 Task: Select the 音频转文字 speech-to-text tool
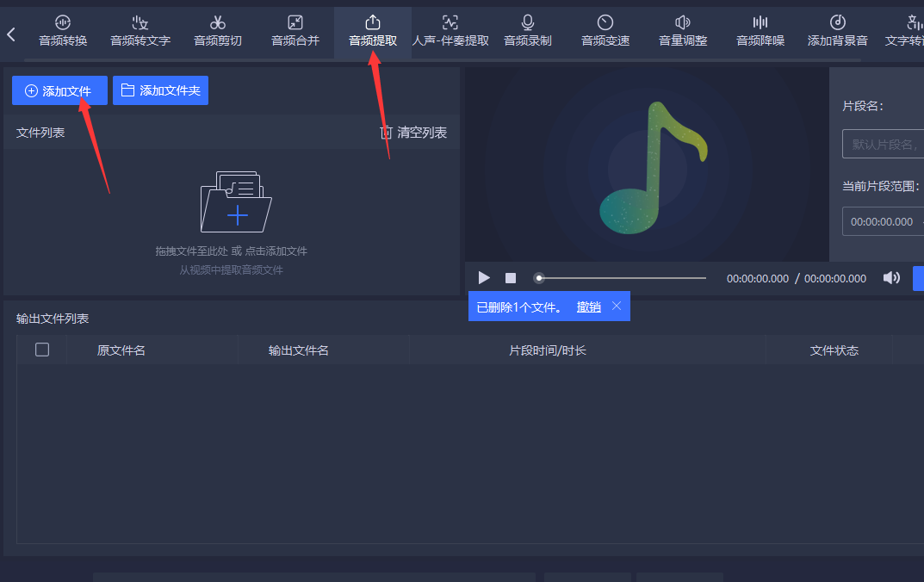pyautogui.click(x=140, y=31)
